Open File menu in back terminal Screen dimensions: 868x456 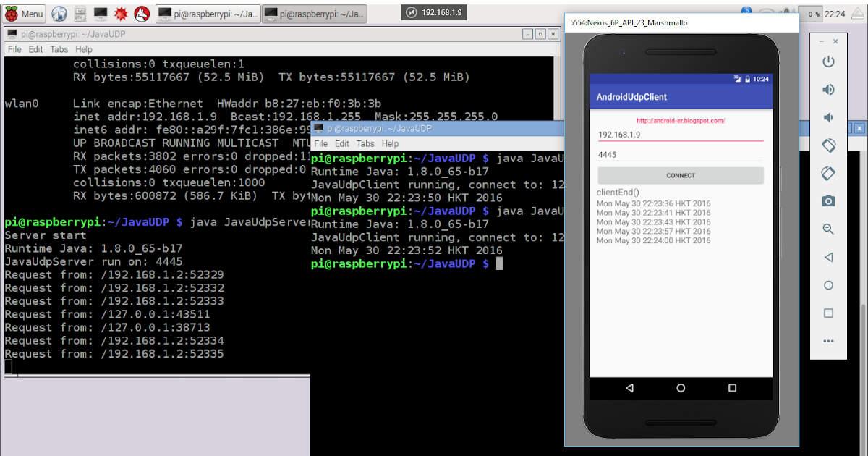(x=14, y=49)
